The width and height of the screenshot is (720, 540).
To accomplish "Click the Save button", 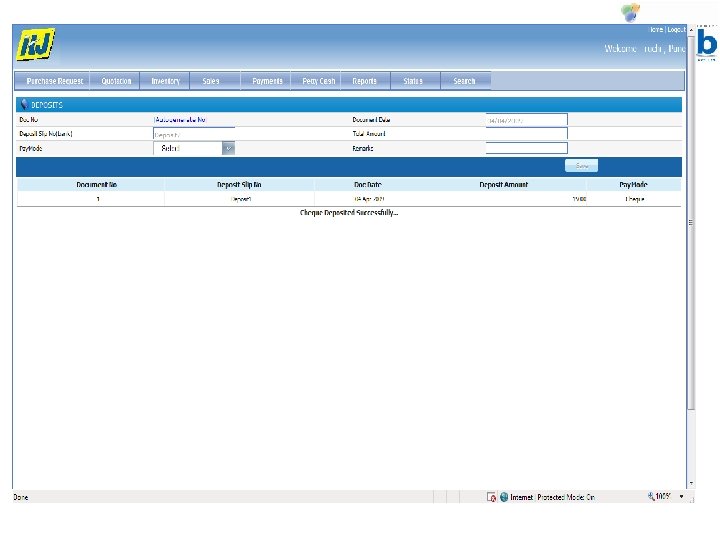I will point(581,165).
